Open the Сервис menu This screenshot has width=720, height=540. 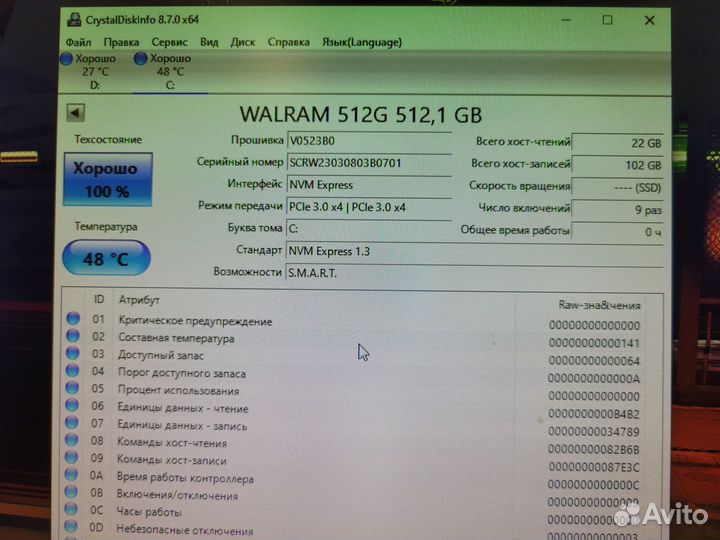tap(169, 42)
